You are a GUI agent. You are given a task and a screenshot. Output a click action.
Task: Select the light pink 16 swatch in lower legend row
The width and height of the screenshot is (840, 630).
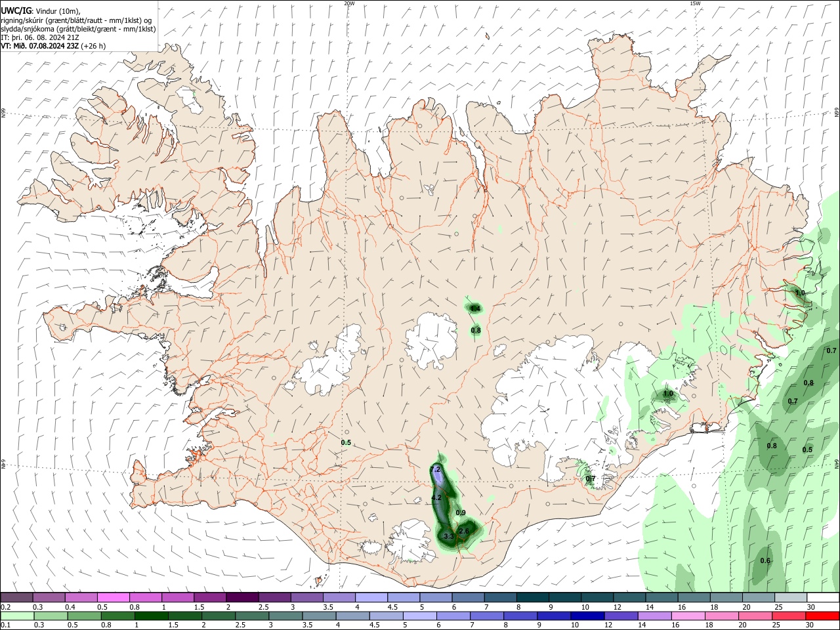(688, 616)
